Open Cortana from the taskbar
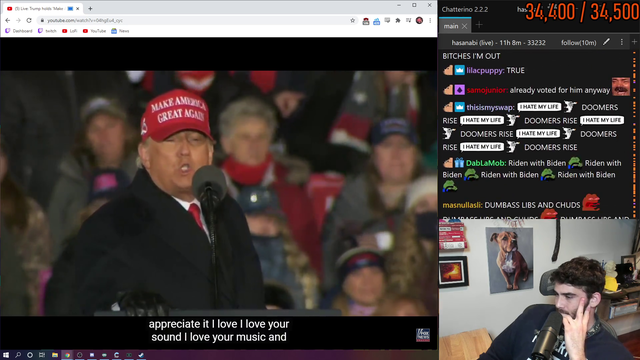The image size is (640, 360). (x=30, y=355)
